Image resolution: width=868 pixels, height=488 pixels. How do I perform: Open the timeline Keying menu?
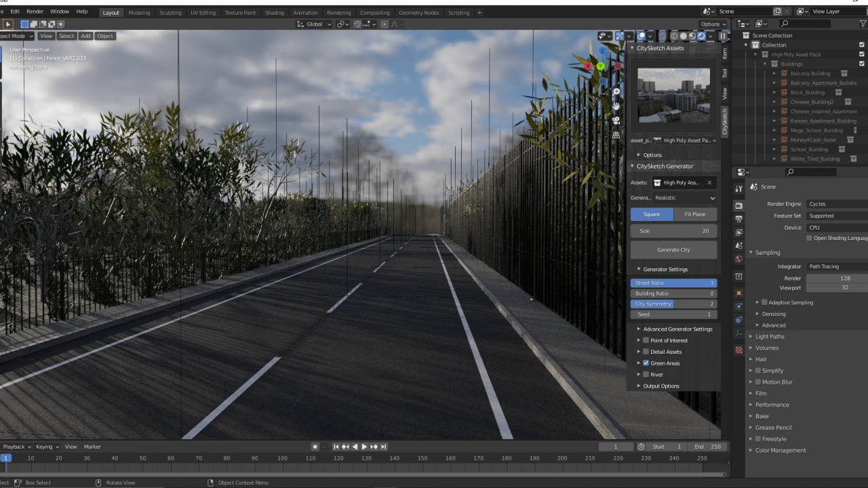pyautogui.click(x=47, y=447)
